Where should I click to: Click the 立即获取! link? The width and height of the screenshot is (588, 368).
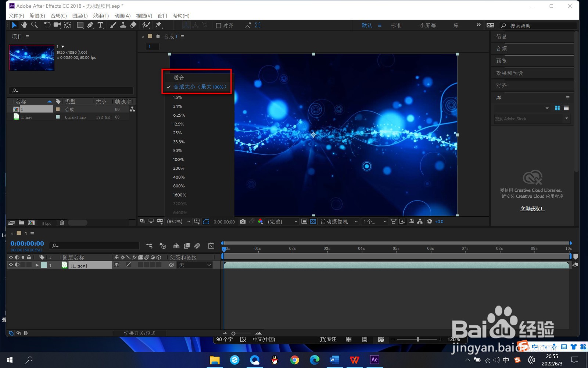coord(532,209)
